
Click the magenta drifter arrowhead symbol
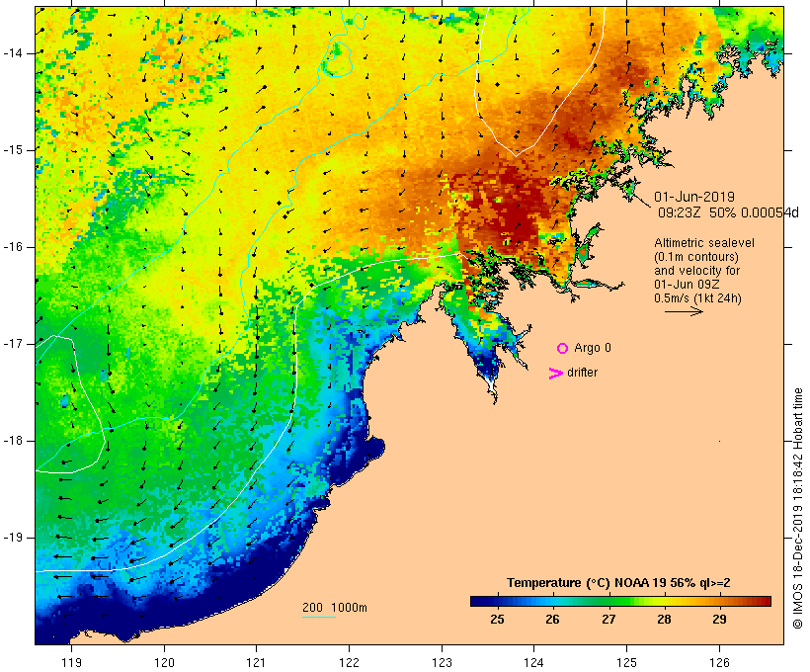tap(555, 374)
